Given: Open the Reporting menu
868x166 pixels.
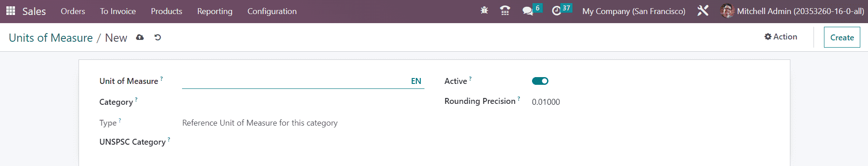Looking at the screenshot, I should pos(215,11).
